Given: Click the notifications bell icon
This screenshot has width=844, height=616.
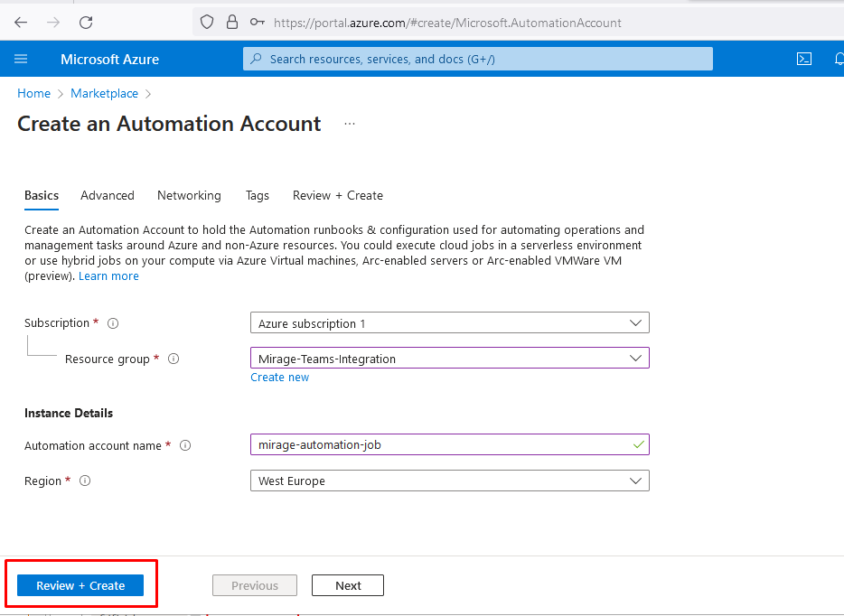Looking at the screenshot, I should tap(839, 59).
